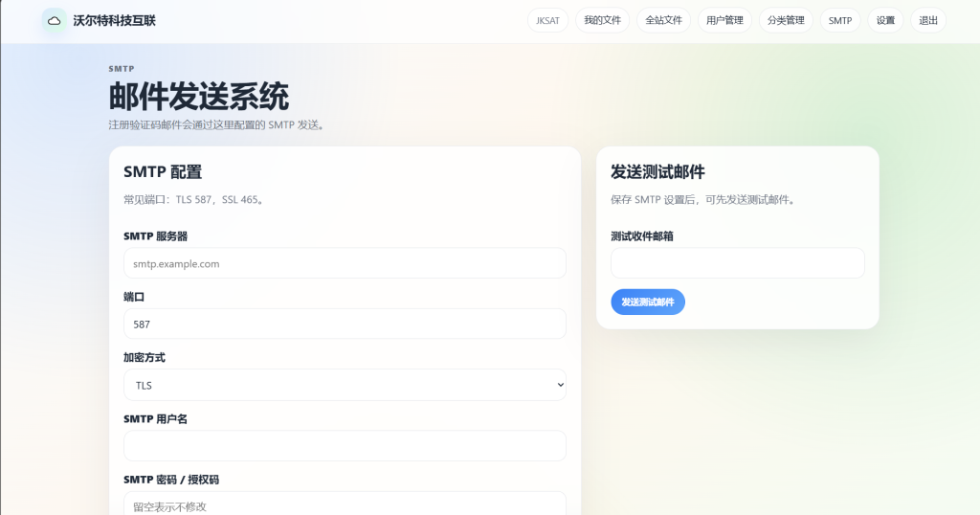The image size is (980, 515).
Task: Navigate to 用户管理
Action: click(724, 21)
